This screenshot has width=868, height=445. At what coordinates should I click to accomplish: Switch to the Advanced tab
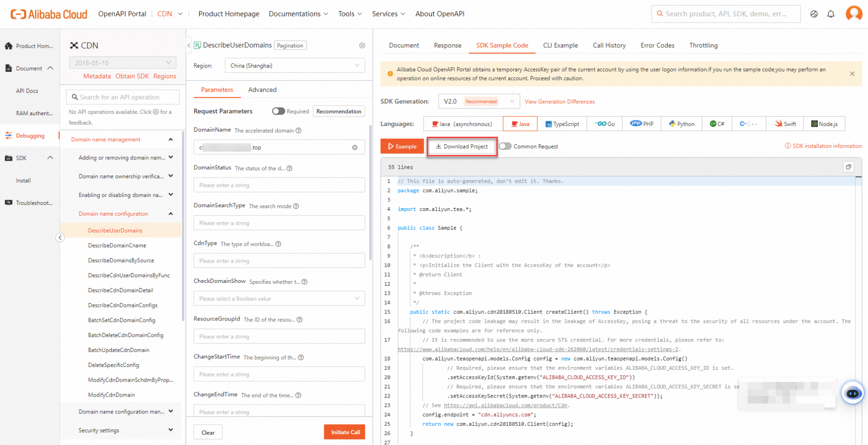point(262,90)
